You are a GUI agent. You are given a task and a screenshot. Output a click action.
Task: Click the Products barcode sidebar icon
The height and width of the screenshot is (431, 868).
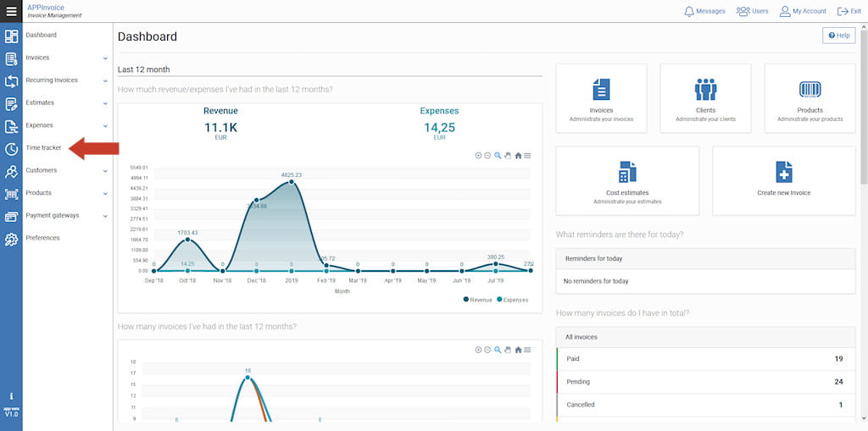(11, 194)
